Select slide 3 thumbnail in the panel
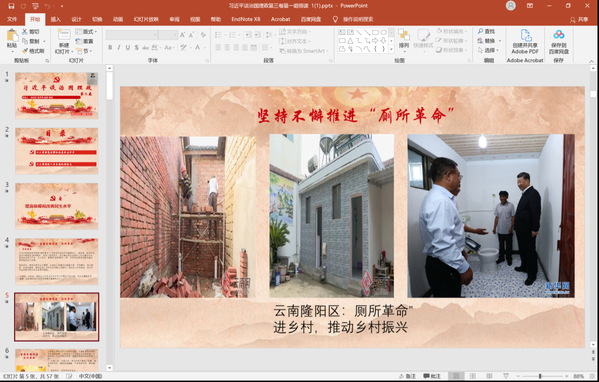This screenshot has height=382, width=599. pos(57,206)
